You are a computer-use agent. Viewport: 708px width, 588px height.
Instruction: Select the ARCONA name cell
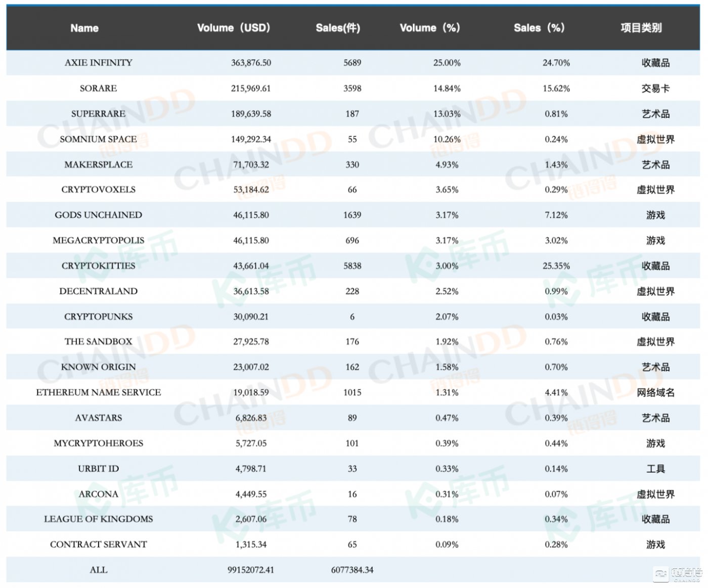(99, 494)
